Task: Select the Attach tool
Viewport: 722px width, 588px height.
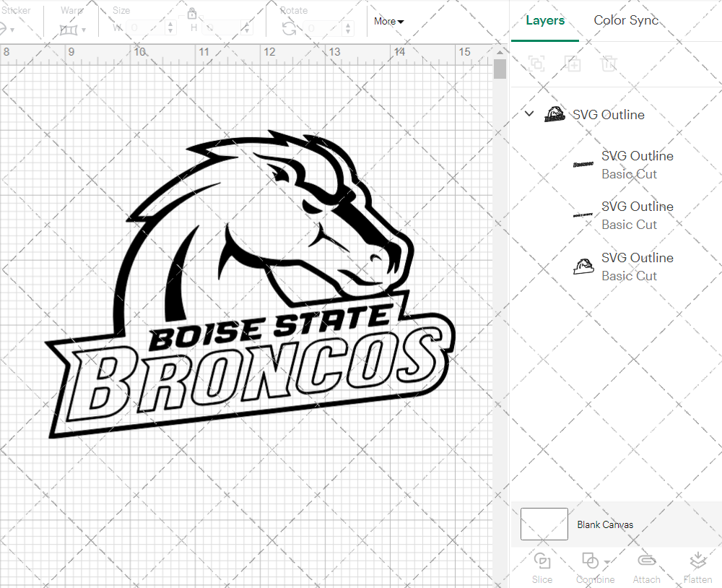Action: pos(646,567)
